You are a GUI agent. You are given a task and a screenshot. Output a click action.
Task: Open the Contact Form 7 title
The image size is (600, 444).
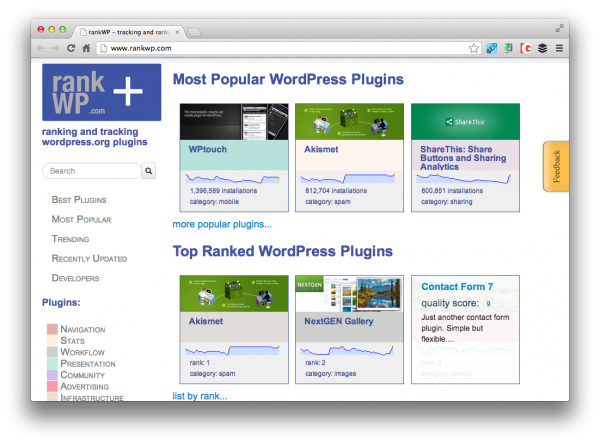point(457,287)
